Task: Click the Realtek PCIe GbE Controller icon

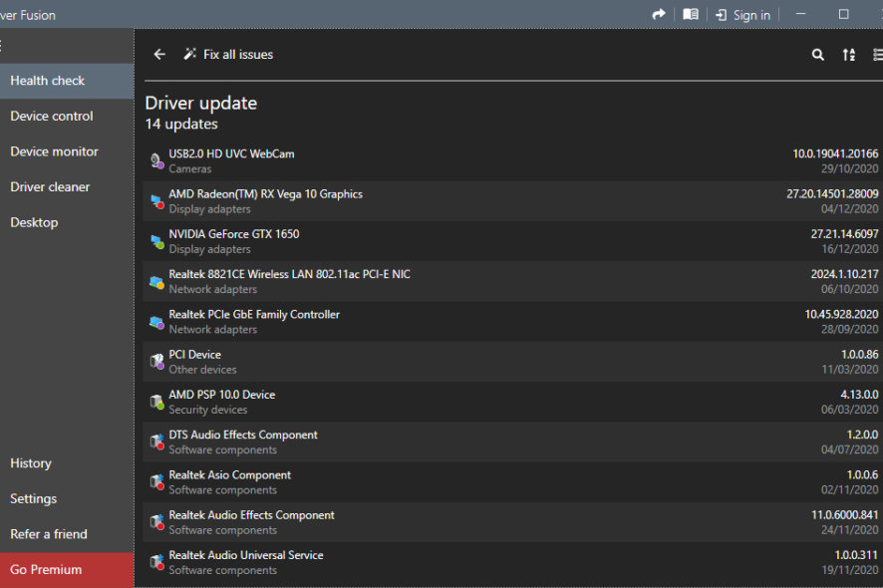Action: (156, 322)
